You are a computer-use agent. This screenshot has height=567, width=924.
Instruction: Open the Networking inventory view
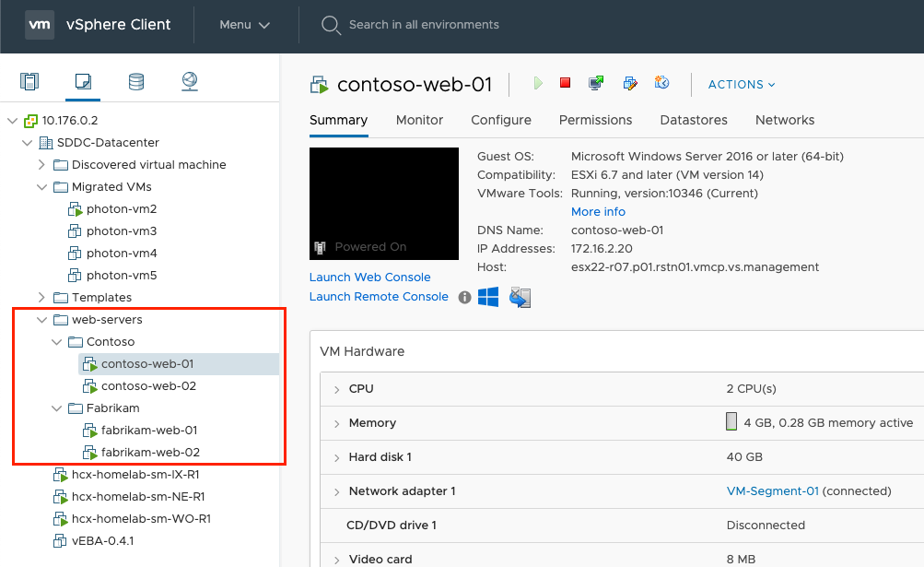[189, 81]
